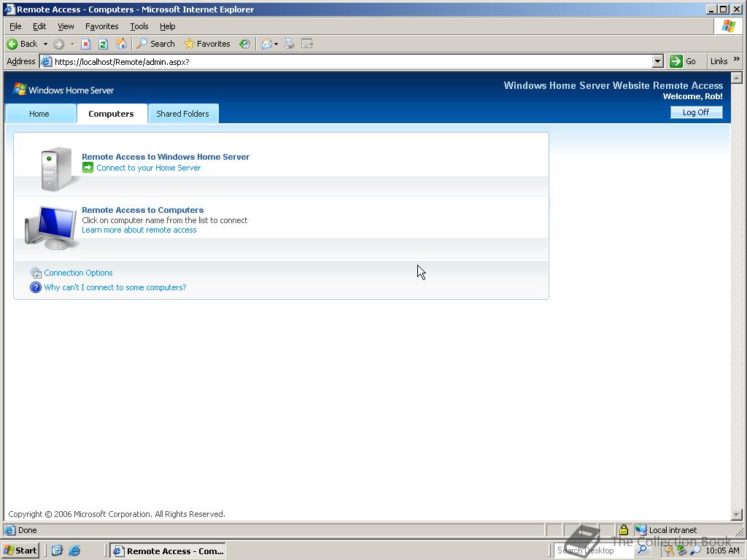Open the Edit menu
This screenshot has height=560, width=747.
[39, 26]
